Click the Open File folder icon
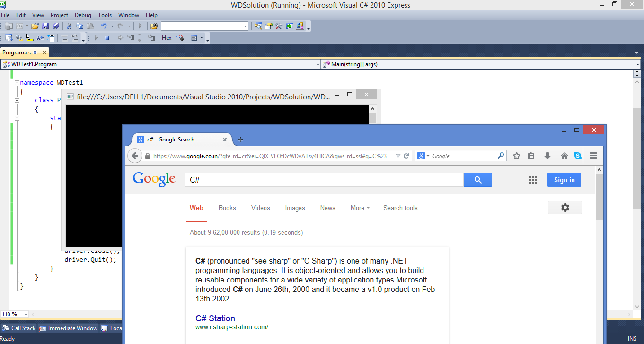This screenshot has width=644, height=344. pos(35,26)
